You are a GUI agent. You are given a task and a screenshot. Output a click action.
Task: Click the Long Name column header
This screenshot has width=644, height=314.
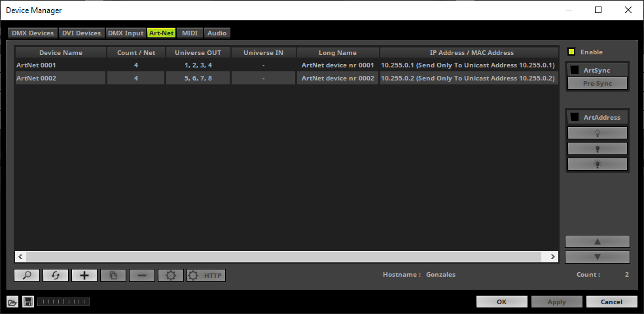coord(338,52)
